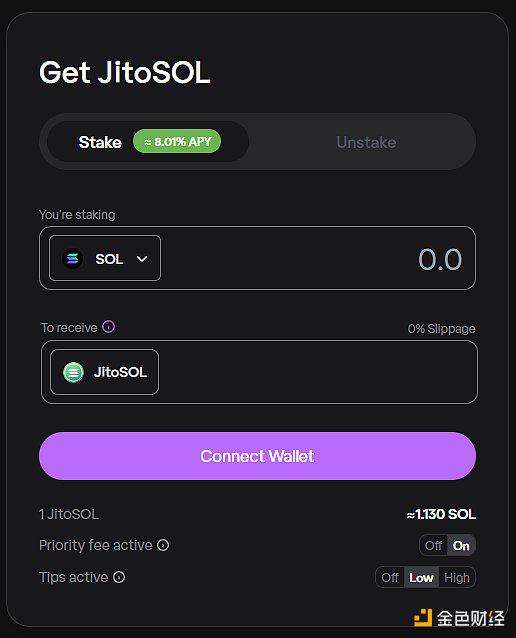
Task: Open the To receive info icon
Action: [x=109, y=326]
